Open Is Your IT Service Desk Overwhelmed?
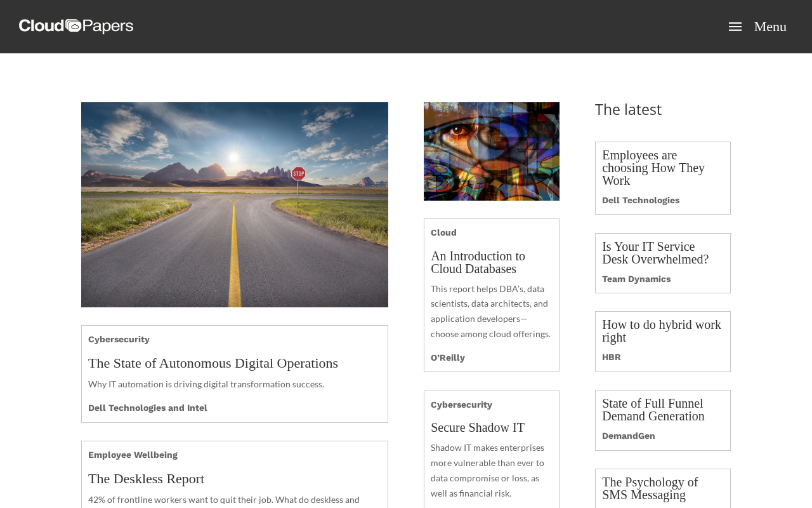The height and width of the screenshot is (508, 812). (x=655, y=253)
